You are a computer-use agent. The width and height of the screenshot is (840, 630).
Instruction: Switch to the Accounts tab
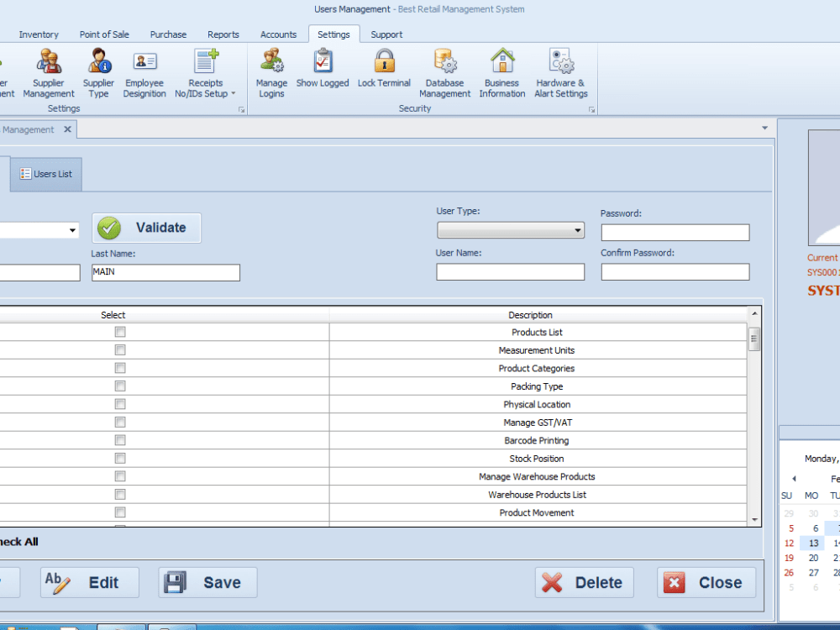coord(278,34)
